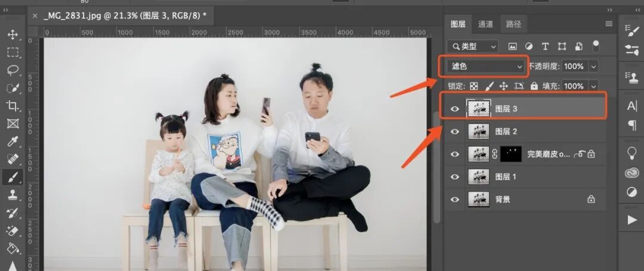Collapse the left toolbar double arrow
This screenshot has width=644, height=271.
tap(5, 10)
